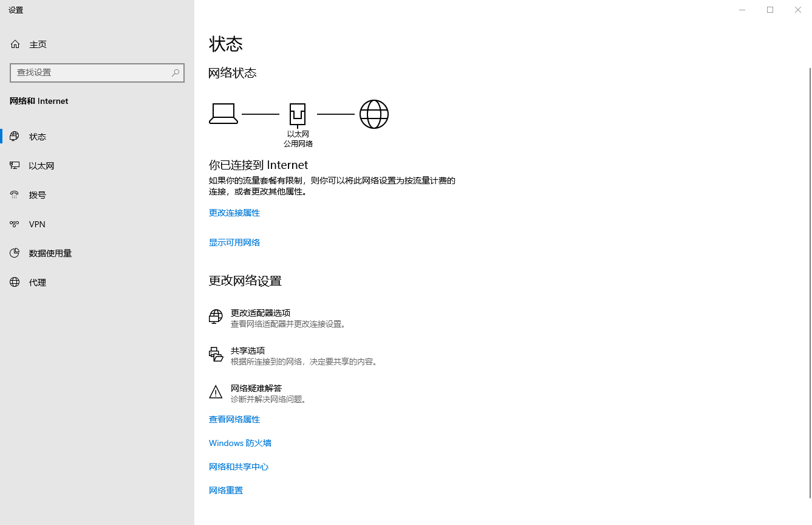The width and height of the screenshot is (812, 525).
Task: Click the Ethernet port icon in diagram
Action: pyautogui.click(x=298, y=115)
